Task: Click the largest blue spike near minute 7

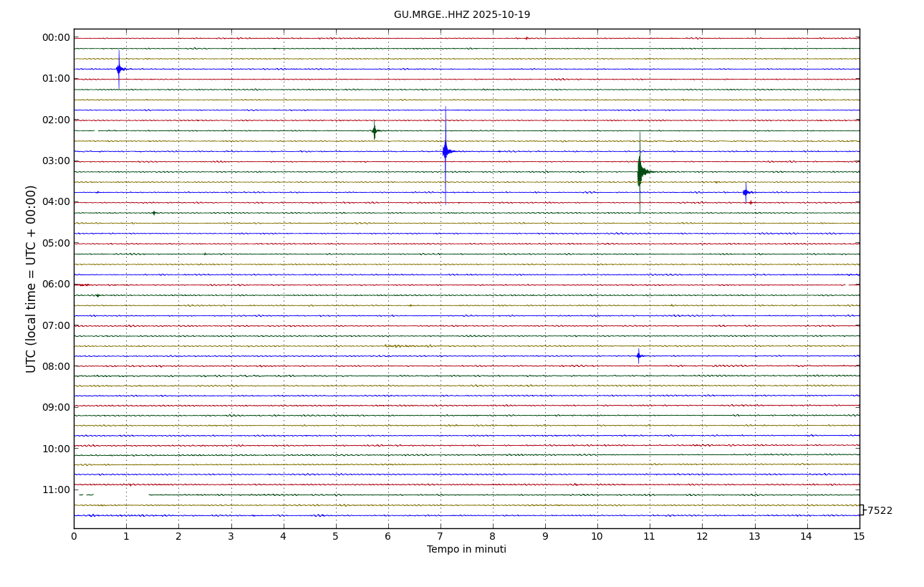Action: 445,151
